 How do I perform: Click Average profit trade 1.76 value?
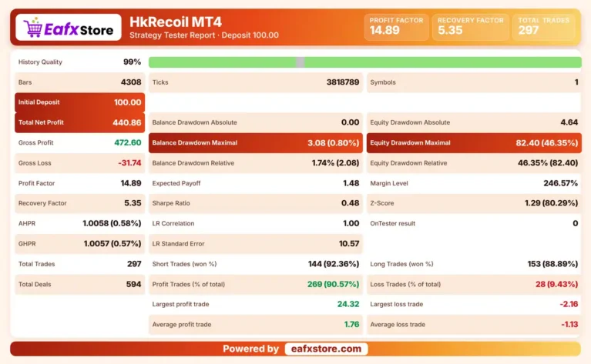pos(351,325)
